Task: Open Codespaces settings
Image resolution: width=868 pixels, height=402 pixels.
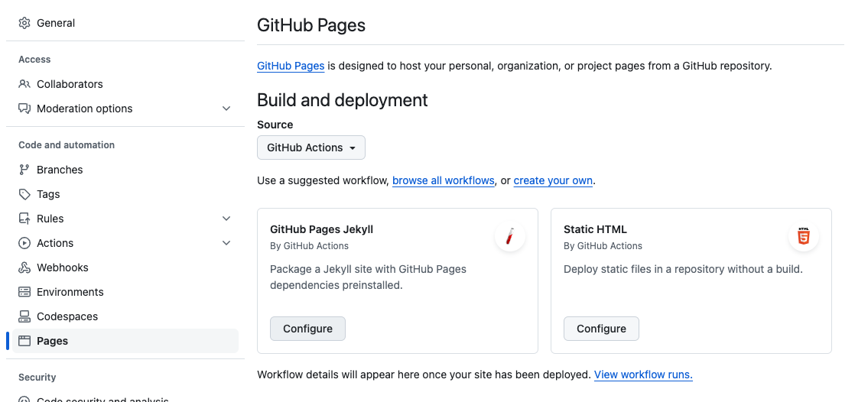Action: coord(125,316)
